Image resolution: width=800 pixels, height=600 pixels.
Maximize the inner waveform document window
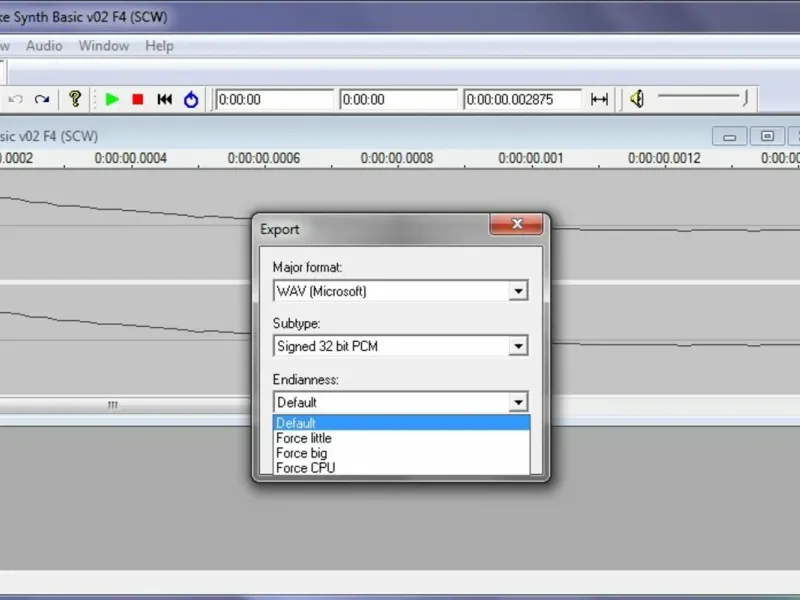point(767,136)
